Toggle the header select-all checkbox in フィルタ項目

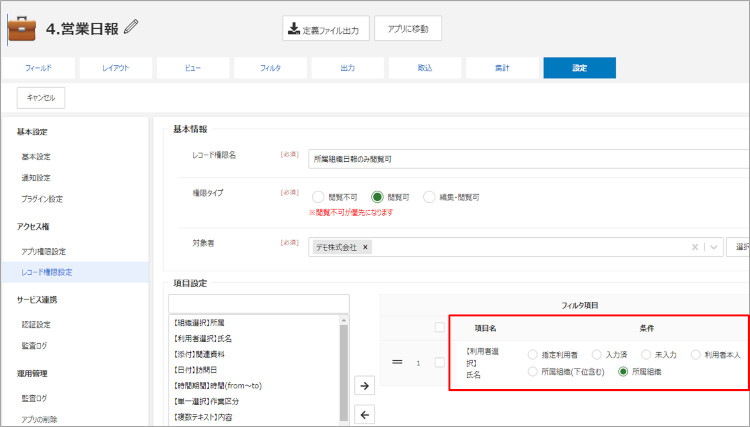pyautogui.click(x=440, y=328)
